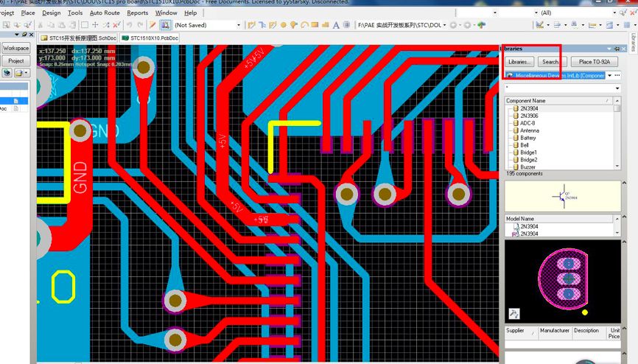Switch to STC1510X10.PcbDoc tab
Image resolution: width=638 pixels, height=364 pixels.
pyautogui.click(x=150, y=38)
